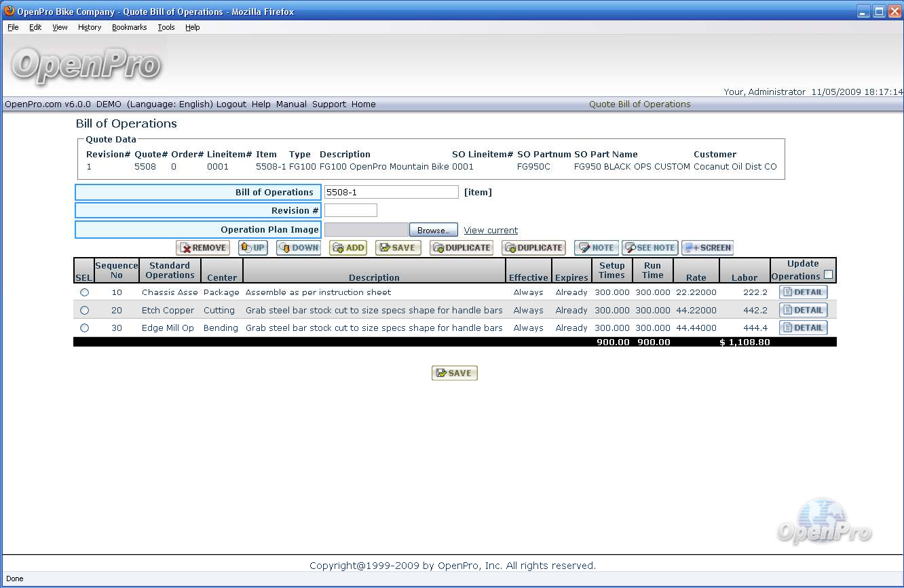Click Browse to choose plan image
The width and height of the screenshot is (904, 588).
(433, 231)
